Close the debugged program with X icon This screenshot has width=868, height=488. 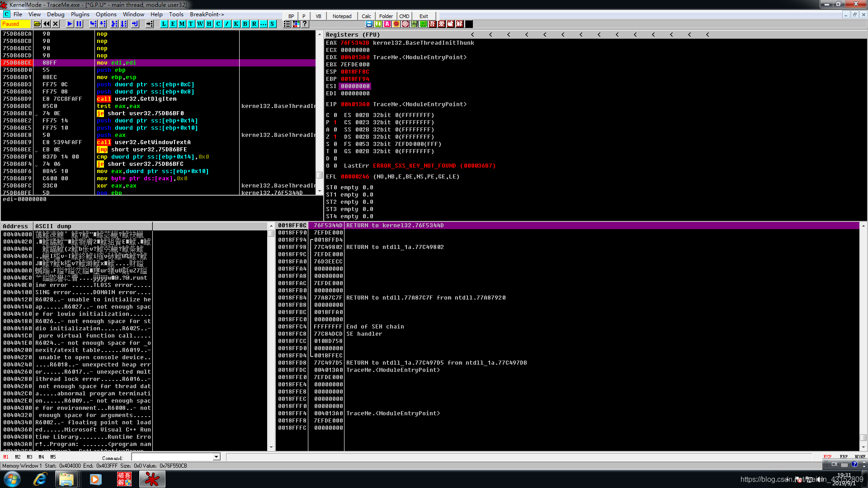(x=56, y=24)
